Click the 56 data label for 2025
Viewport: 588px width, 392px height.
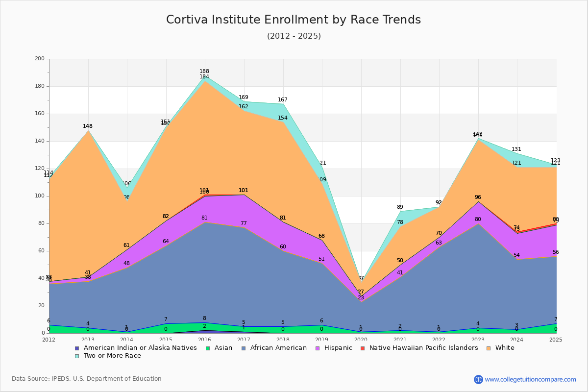click(x=556, y=252)
